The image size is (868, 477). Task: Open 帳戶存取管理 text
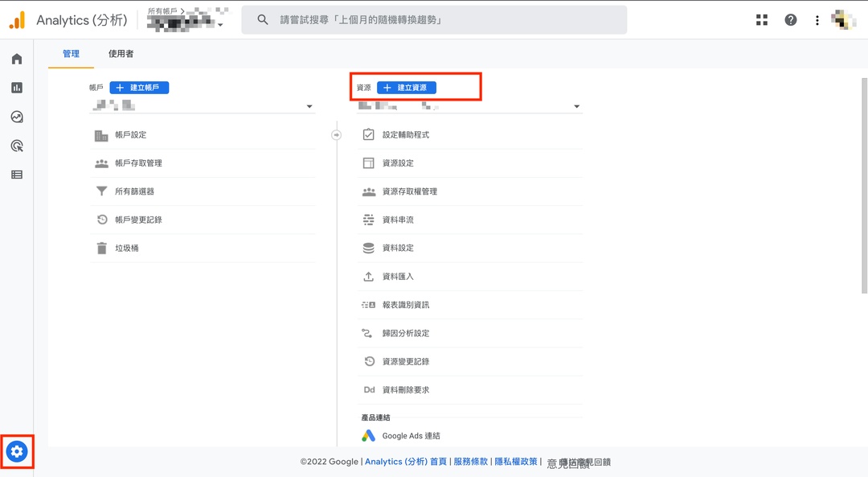138,162
